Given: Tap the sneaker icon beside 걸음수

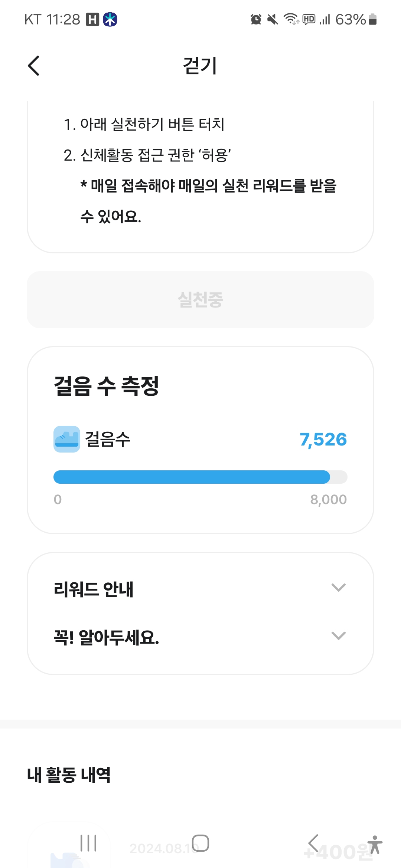Looking at the screenshot, I should [x=67, y=439].
